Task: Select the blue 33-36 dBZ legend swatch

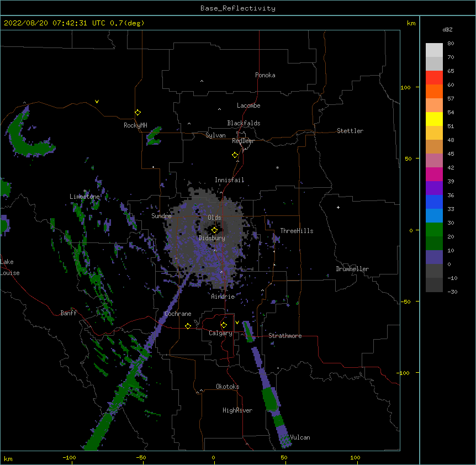Action: pyautogui.click(x=434, y=202)
